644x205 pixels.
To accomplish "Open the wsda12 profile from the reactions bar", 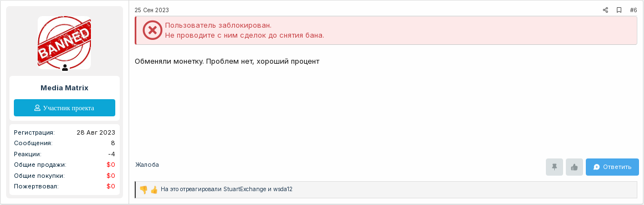I will pos(283,189).
